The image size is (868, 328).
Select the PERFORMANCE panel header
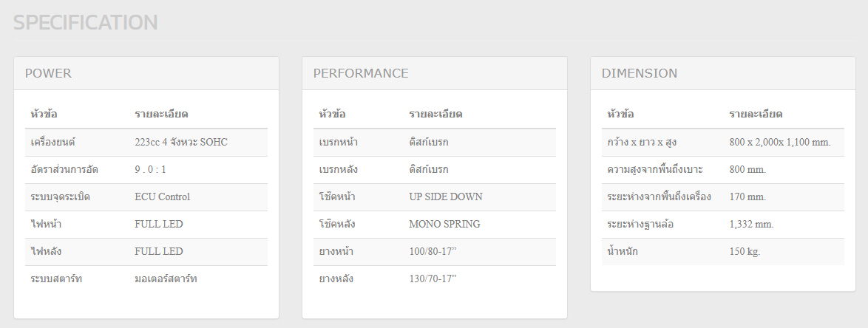coord(361,73)
